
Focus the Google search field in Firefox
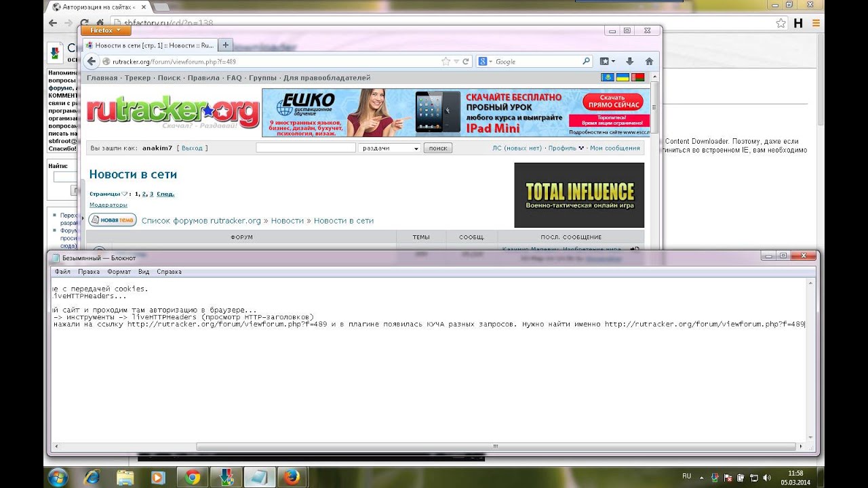(x=537, y=61)
